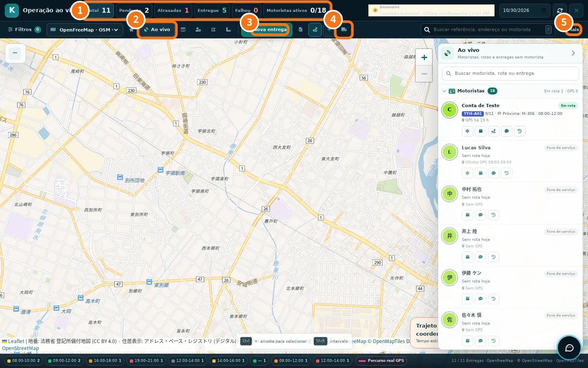This screenshot has width=588, height=368.
Task: Select the Atrasadas stat tab
Action: pyautogui.click(x=173, y=10)
